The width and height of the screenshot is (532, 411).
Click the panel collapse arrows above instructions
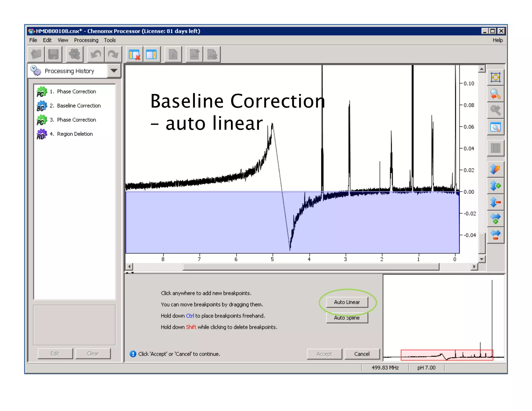point(130,273)
